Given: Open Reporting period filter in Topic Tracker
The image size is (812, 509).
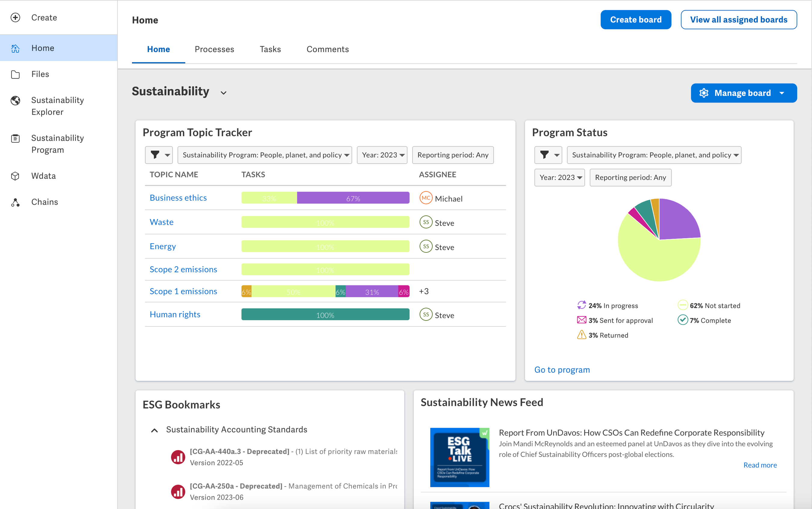Looking at the screenshot, I should point(453,155).
